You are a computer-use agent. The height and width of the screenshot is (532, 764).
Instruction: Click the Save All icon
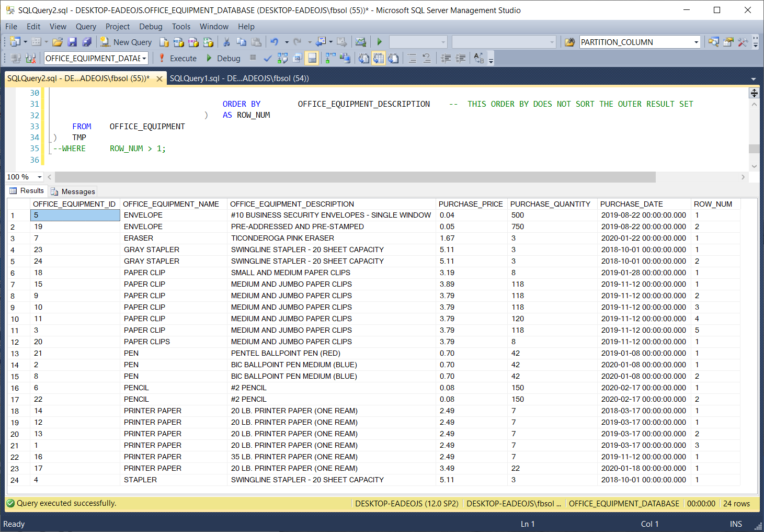coord(87,42)
